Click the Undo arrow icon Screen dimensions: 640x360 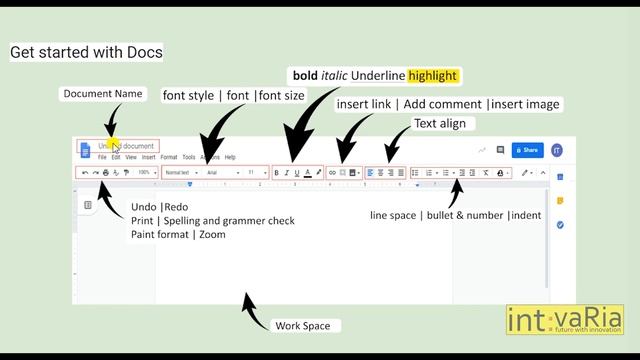point(85,173)
